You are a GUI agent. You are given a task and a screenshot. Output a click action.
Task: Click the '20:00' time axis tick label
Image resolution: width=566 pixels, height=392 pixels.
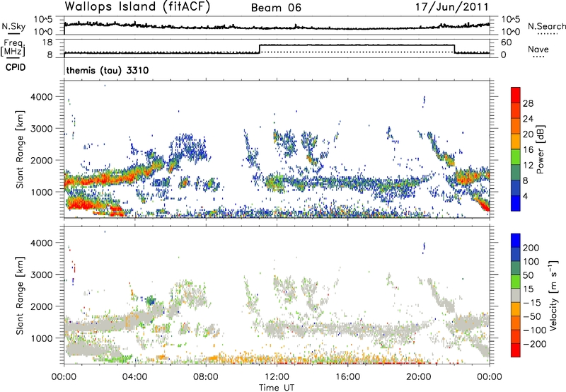click(419, 377)
